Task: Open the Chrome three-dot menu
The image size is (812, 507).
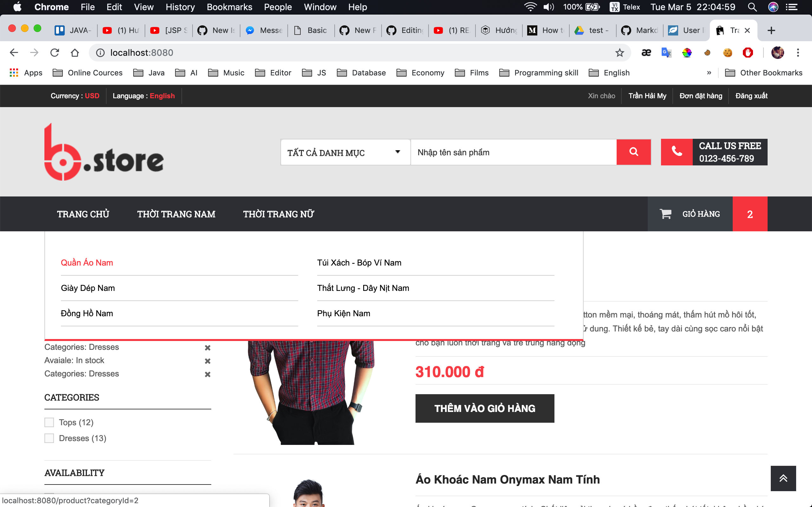Action: pyautogui.click(x=799, y=52)
